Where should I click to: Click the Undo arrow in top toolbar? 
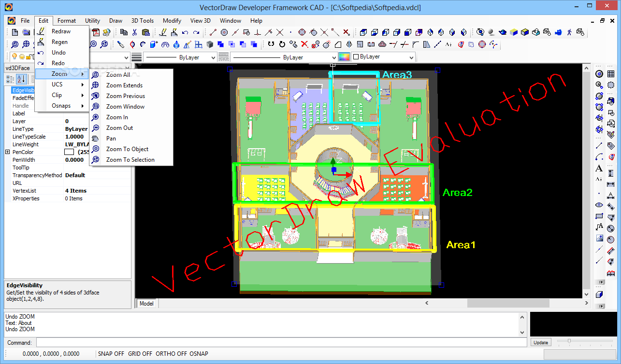coord(185,32)
